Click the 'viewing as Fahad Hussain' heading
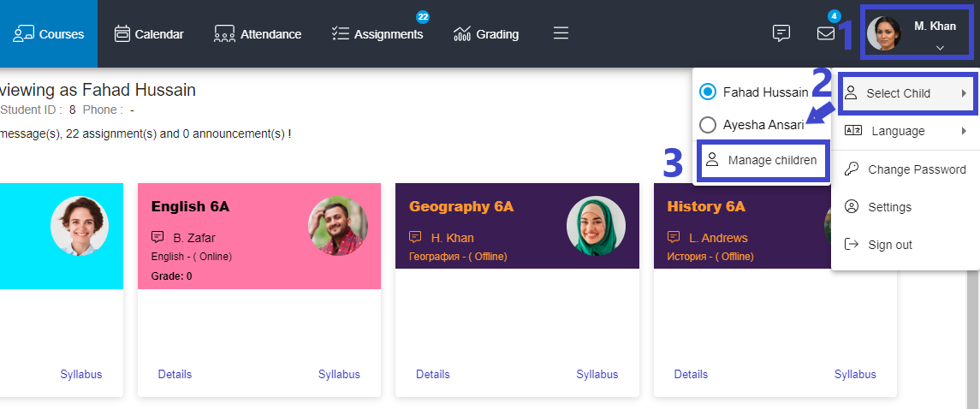The image size is (980, 409). point(98,90)
